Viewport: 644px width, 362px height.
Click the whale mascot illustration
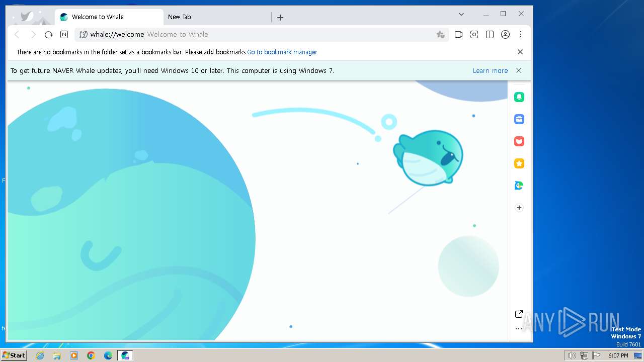click(428, 157)
